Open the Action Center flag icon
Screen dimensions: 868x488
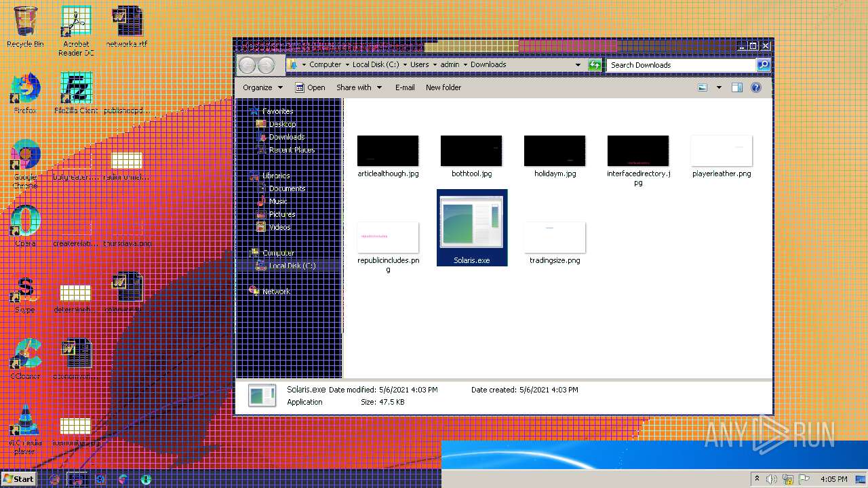804,479
